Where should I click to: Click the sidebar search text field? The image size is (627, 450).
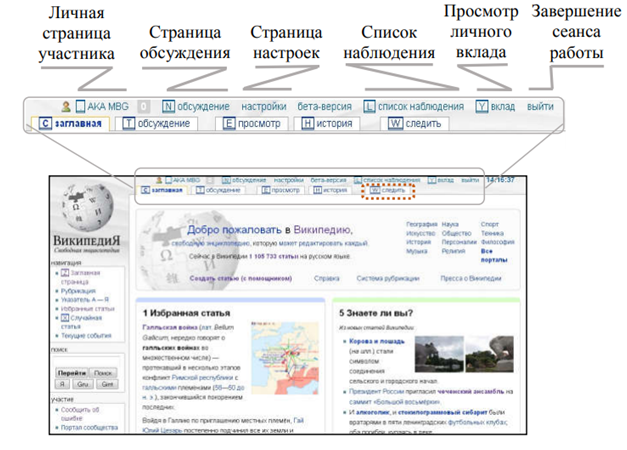click(86, 361)
